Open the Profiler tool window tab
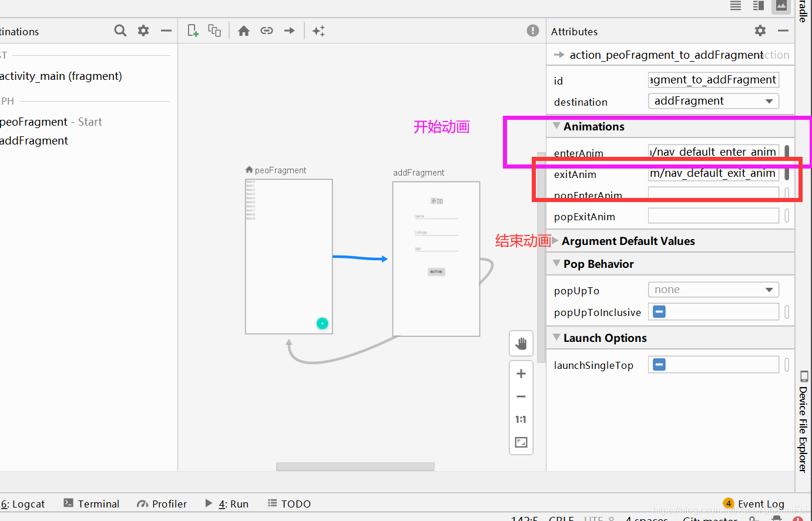Image resolution: width=812 pixels, height=521 pixels. 162,504
